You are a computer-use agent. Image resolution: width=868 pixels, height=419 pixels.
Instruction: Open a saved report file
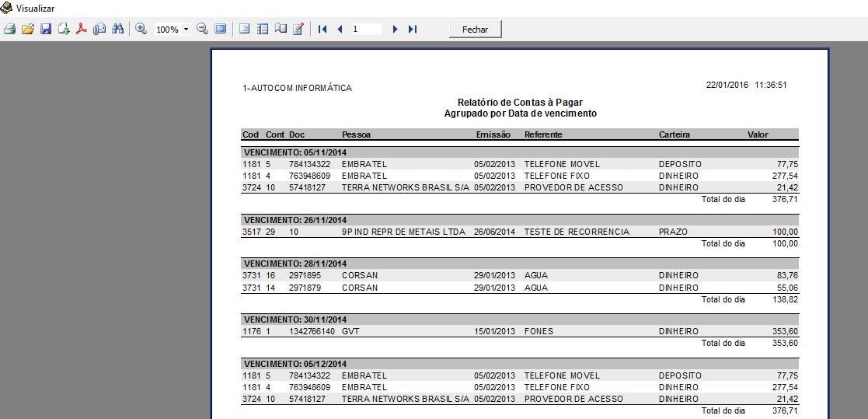[28, 29]
